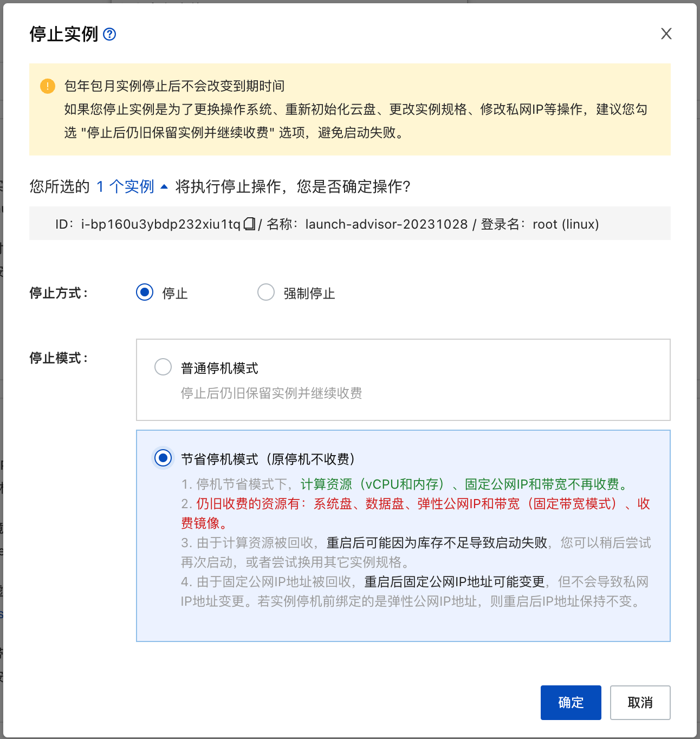
Task: Click copy icon after i-bp160u3ybdp232xiu1tq
Action: tap(249, 223)
